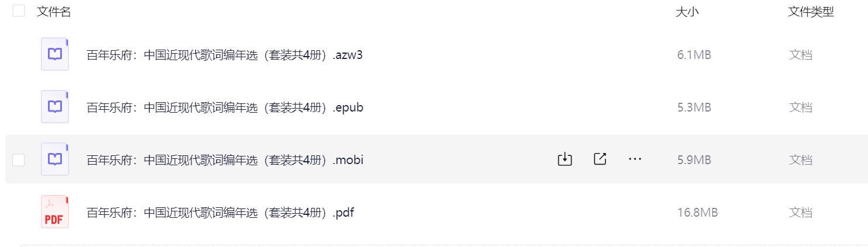
Task: Click the ebook icon of the .mobi file
Action: click(55, 159)
